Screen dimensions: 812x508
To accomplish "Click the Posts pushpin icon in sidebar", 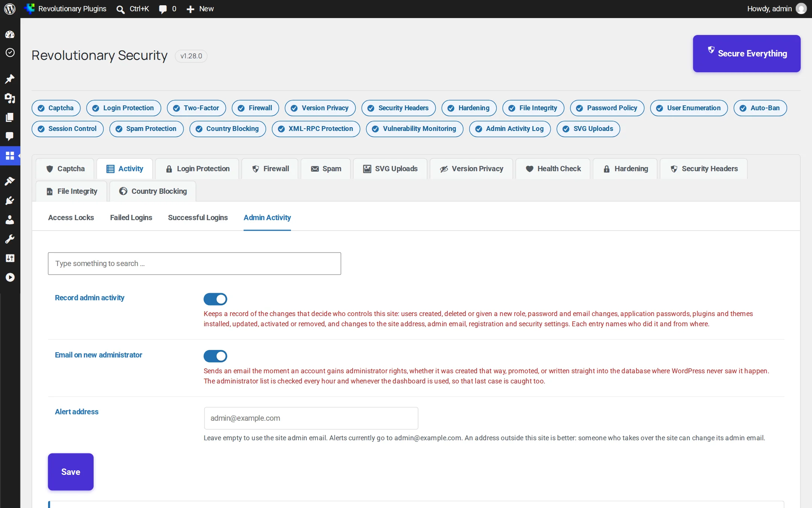I will point(10,79).
